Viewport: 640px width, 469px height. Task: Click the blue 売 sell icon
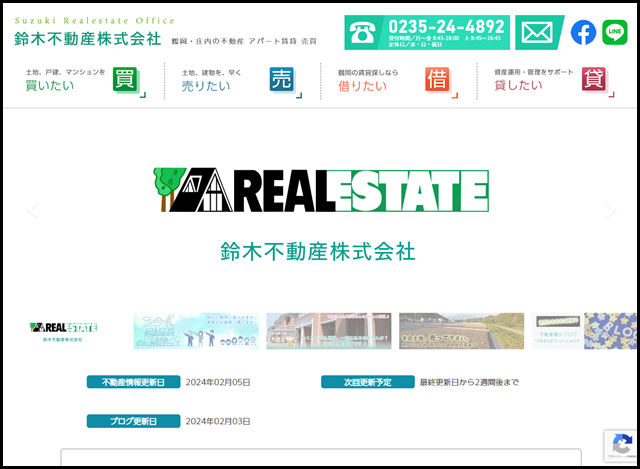pos(282,79)
